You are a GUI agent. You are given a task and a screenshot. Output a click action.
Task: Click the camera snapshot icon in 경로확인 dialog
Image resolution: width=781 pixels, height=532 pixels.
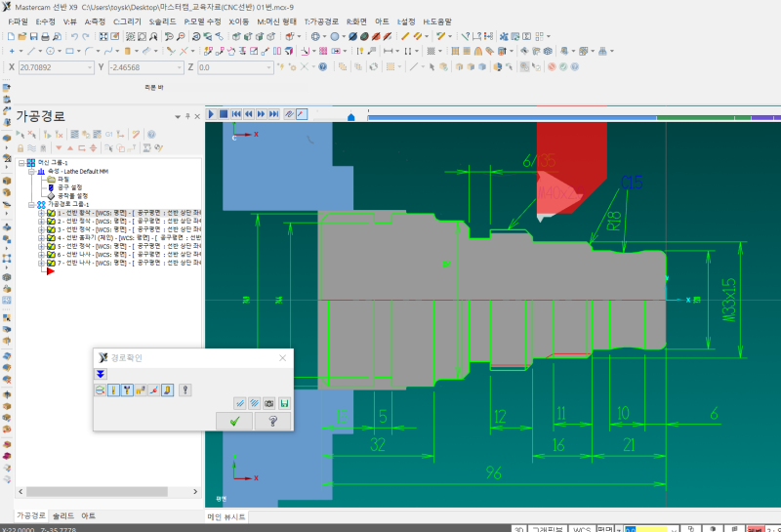tap(268, 403)
